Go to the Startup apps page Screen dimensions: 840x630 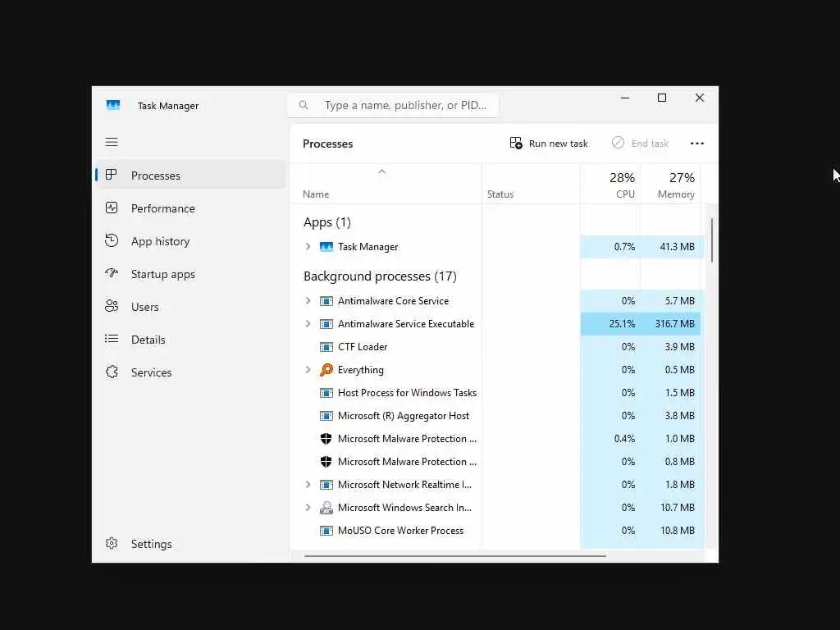(x=190, y=274)
